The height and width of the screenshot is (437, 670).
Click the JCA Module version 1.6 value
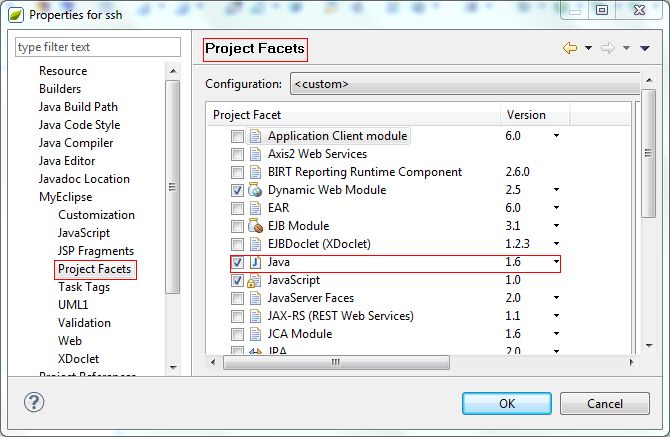513,334
